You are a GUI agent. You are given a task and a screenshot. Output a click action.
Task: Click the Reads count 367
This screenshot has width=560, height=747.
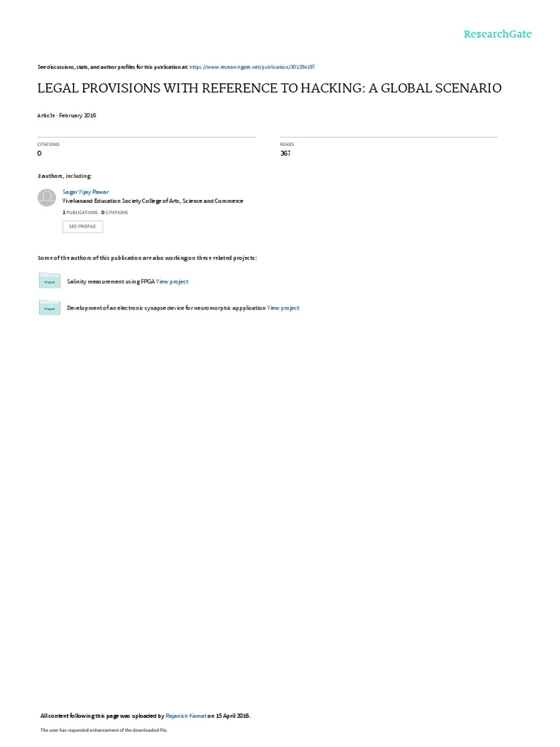tap(285, 153)
